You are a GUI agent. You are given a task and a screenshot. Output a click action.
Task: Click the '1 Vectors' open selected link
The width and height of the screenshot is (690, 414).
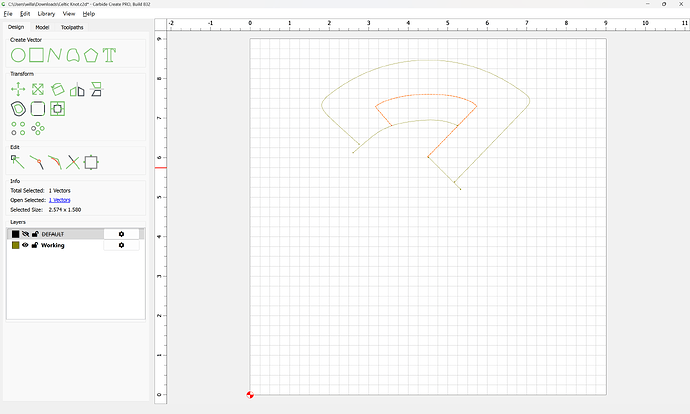[59, 200]
